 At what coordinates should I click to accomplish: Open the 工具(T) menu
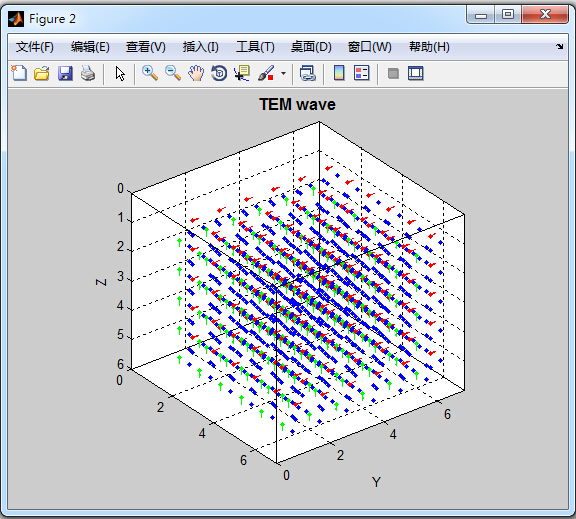pyautogui.click(x=255, y=47)
